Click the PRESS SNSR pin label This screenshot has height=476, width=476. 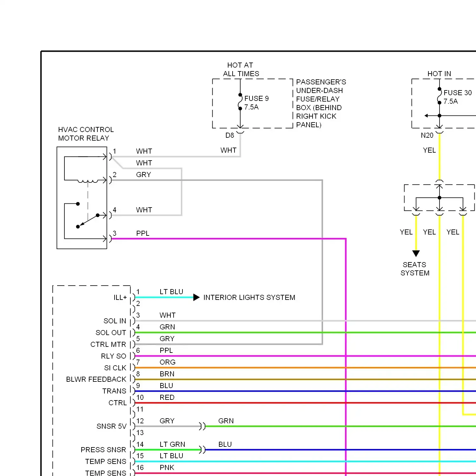tap(103, 450)
